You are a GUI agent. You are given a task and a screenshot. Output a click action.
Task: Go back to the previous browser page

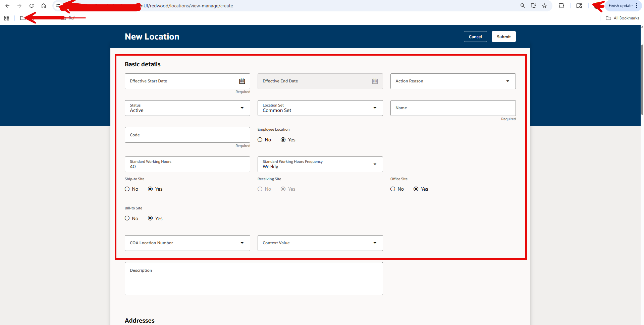pos(7,6)
